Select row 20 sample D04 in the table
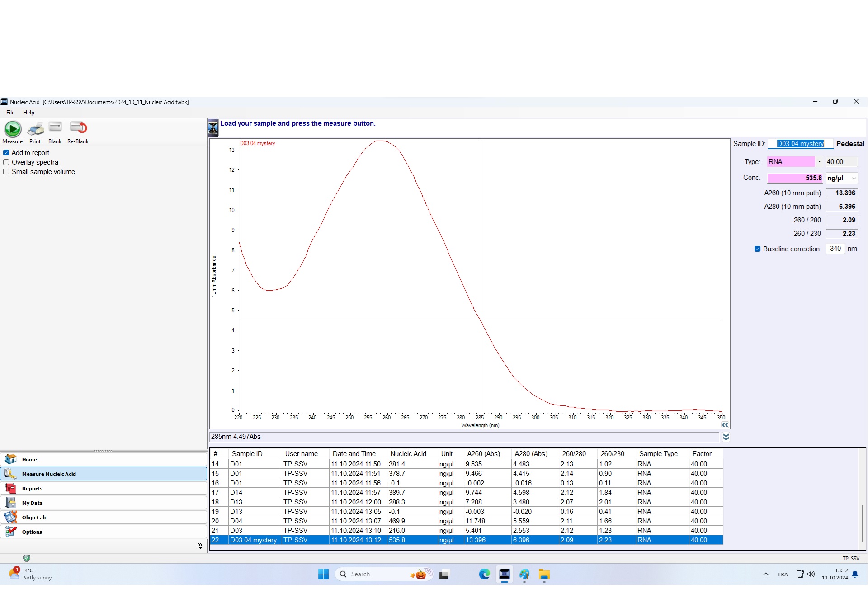868x593 pixels. (253, 521)
